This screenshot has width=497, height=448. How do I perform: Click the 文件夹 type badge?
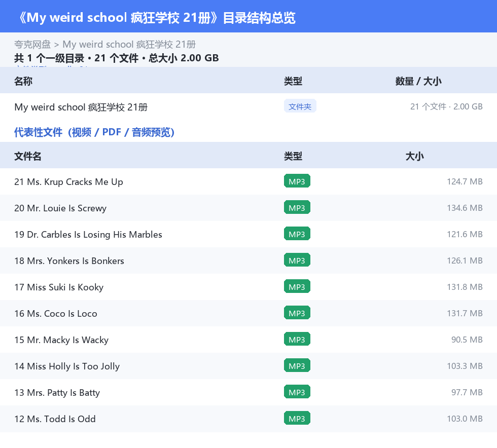(x=300, y=106)
